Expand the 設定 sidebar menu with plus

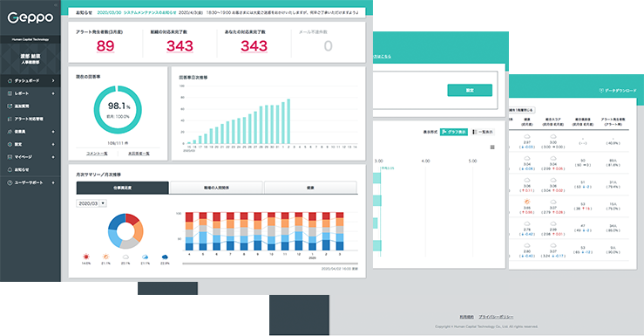pos(53,144)
